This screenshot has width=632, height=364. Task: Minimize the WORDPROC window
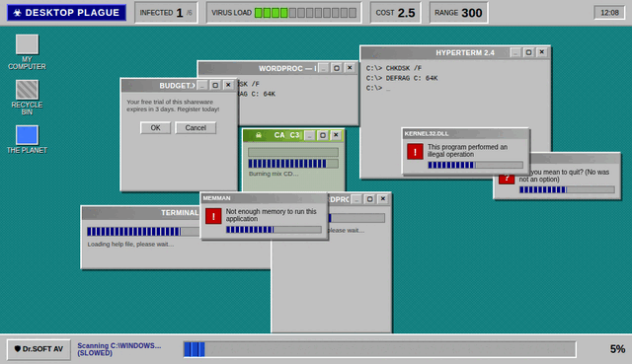point(323,68)
